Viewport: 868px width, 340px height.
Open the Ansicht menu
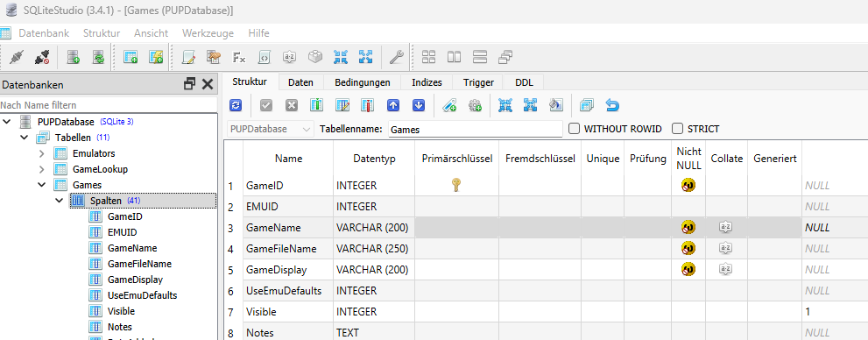point(152,33)
